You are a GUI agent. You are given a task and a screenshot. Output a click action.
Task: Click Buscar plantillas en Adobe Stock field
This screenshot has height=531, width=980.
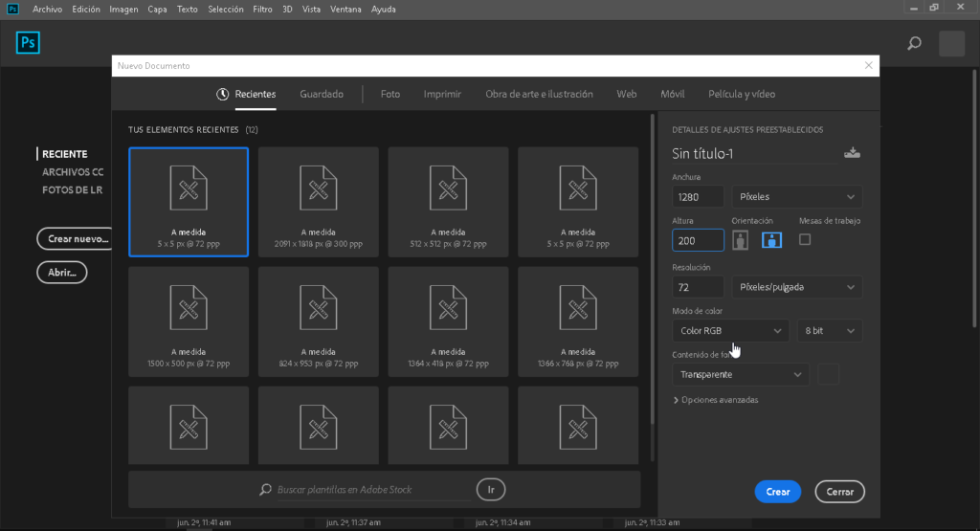click(x=373, y=490)
